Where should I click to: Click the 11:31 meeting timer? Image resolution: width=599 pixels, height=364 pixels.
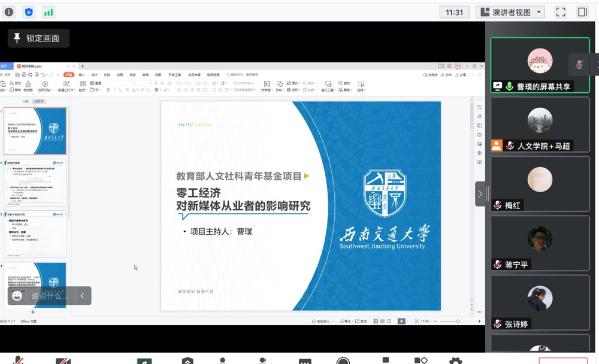coord(455,12)
